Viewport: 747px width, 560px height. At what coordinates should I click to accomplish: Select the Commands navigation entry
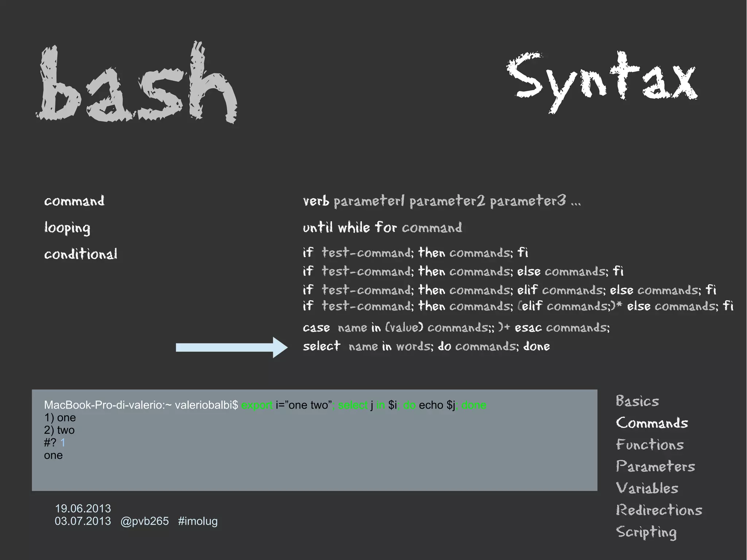click(652, 423)
